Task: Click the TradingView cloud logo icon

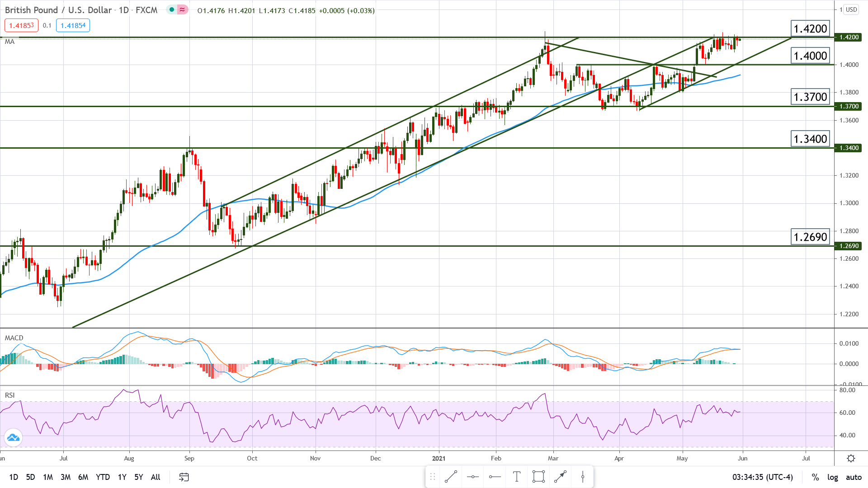Action: pos(13,437)
